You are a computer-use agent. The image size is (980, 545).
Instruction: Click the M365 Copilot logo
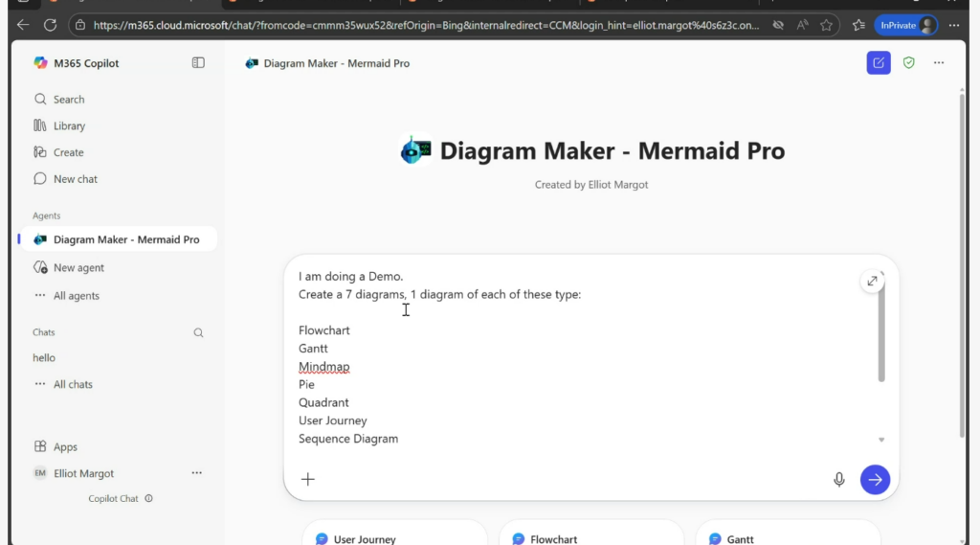(40, 63)
